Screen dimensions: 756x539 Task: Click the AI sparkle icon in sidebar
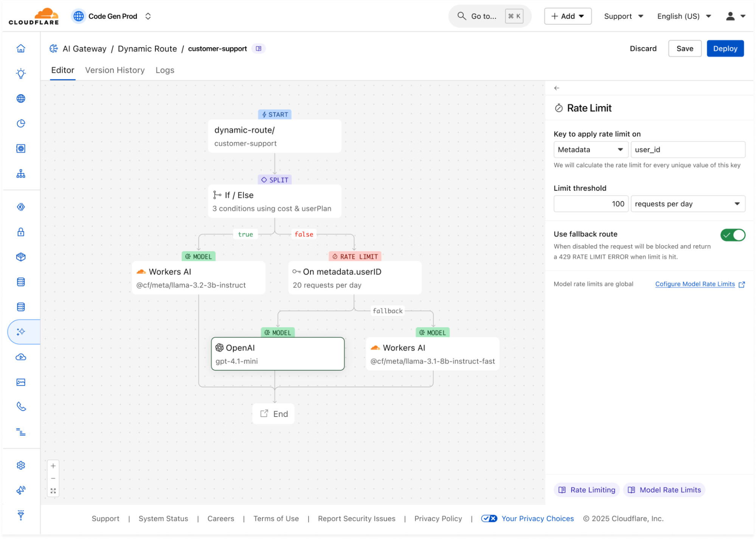(x=21, y=332)
